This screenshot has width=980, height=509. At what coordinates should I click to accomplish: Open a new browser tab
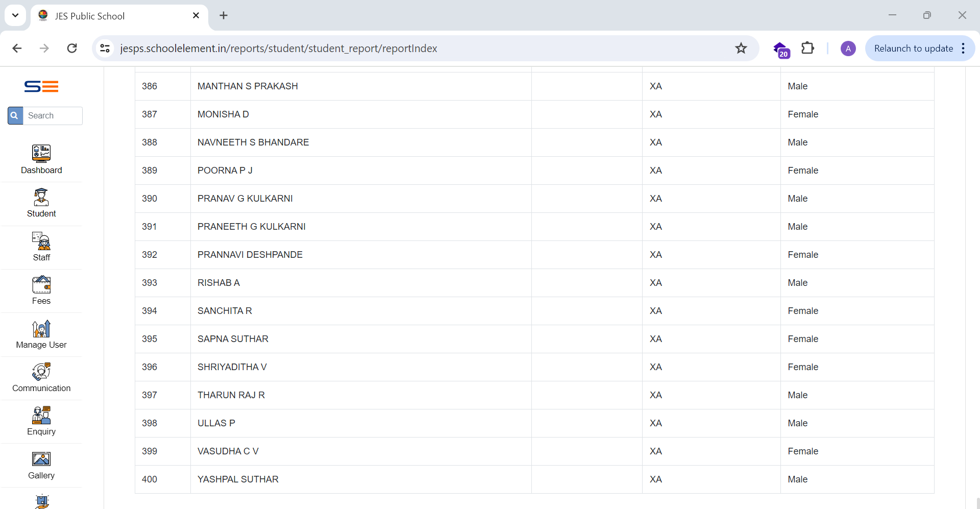[x=224, y=15]
